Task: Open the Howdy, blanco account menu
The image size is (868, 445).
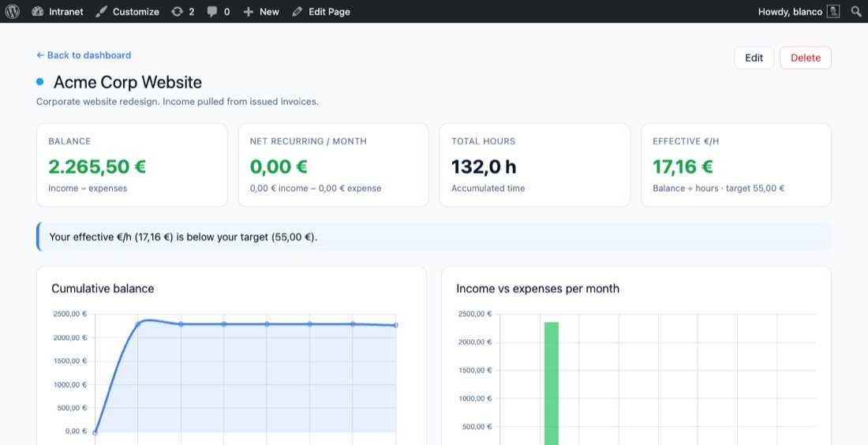Action: pos(799,12)
